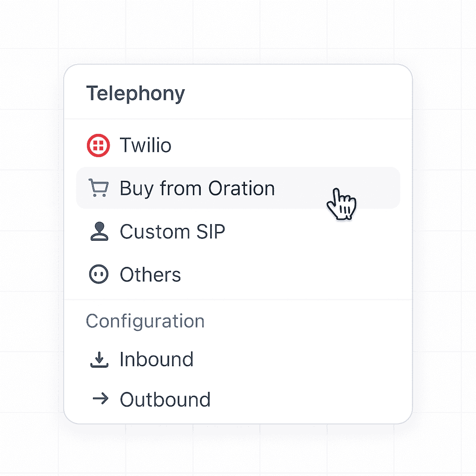The width and height of the screenshot is (476, 476).
Task: Click the smiley face icon beside Others
Action: pos(99,274)
